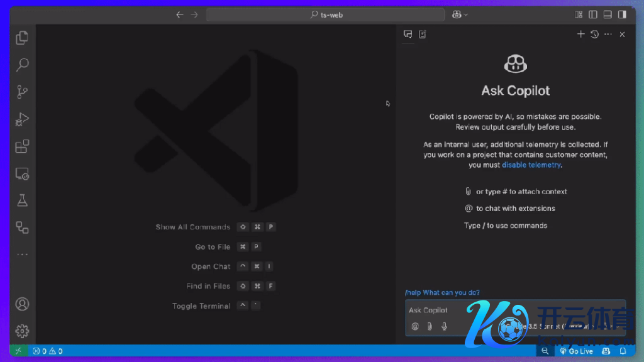Screen dimensions: 644x362
Task: Toggle the secondary side bar layout button
Action: point(622,14)
